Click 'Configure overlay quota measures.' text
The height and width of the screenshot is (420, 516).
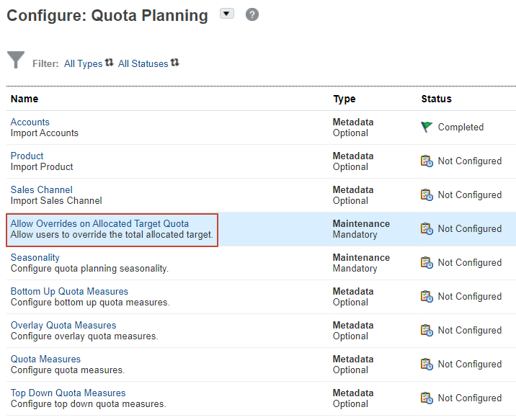[84, 336]
